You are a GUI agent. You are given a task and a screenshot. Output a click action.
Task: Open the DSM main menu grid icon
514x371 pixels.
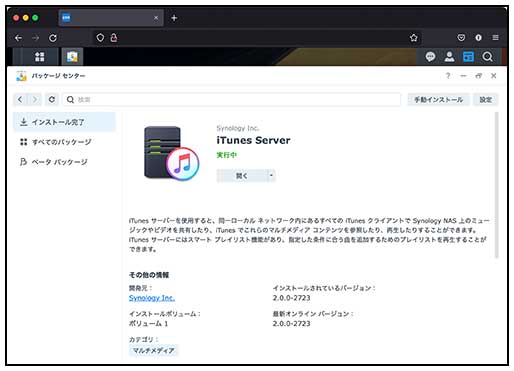(x=40, y=57)
